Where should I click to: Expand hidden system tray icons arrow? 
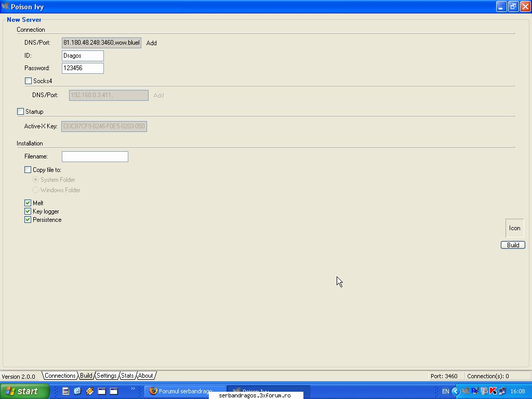pos(456,391)
